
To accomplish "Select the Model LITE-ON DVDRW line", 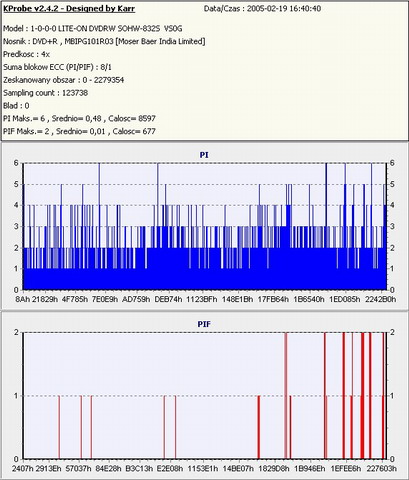I will pyautogui.click(x=93, y=29).
